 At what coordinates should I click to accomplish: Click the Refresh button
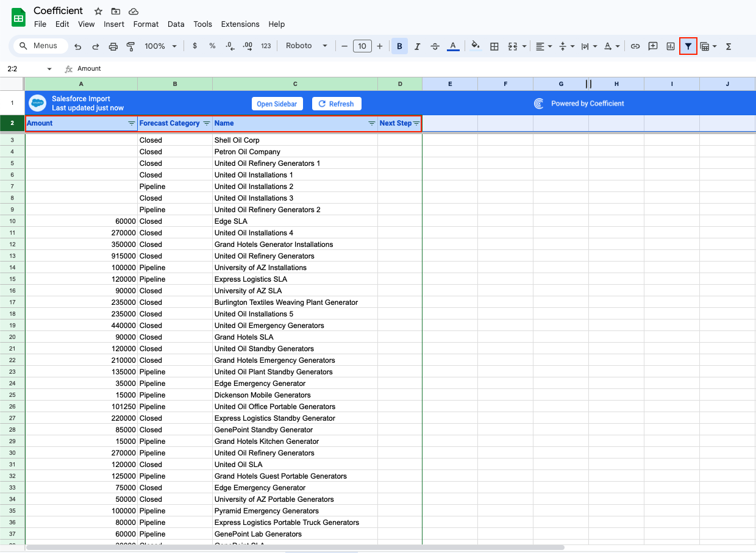click(337, 104)
